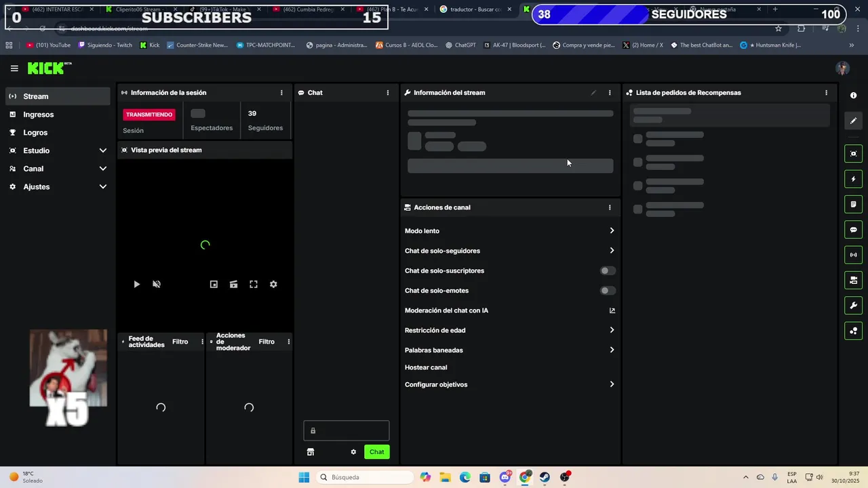Open Acciones de canal three-dot menu
Image resolution: width=868 pixels, height=488 pixels.
[610, 207]
